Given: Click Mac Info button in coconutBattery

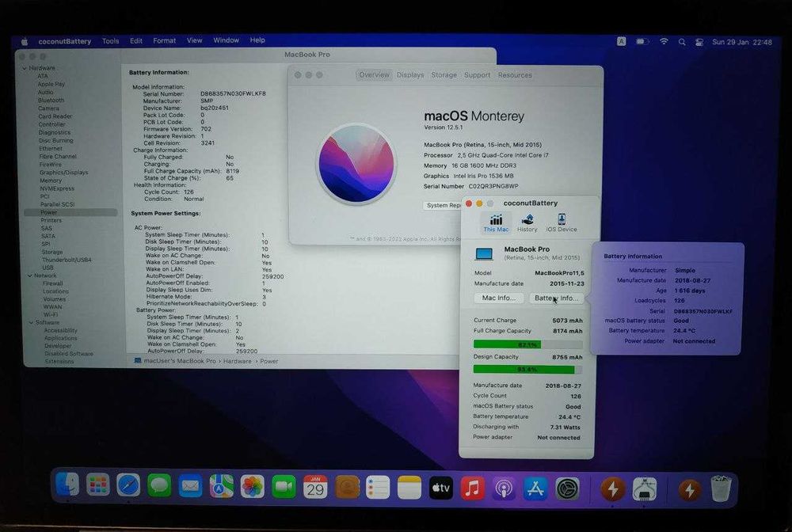Looking at the screenshot, I should 499,298.
